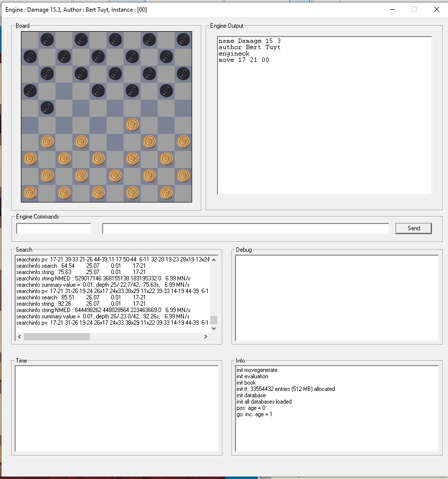
Task: Click the Search panel scroll up arrow
Action: coord(214,259)
